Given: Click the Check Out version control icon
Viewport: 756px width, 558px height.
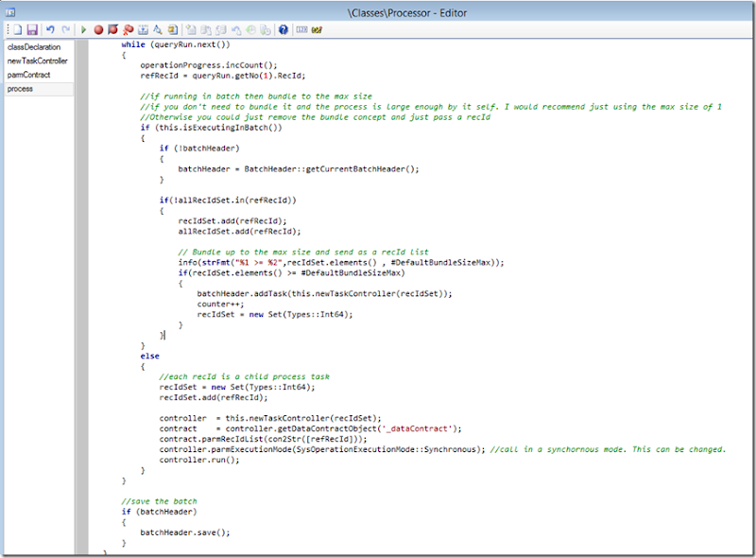Looking at the screenshot, I should pos(206,30).
